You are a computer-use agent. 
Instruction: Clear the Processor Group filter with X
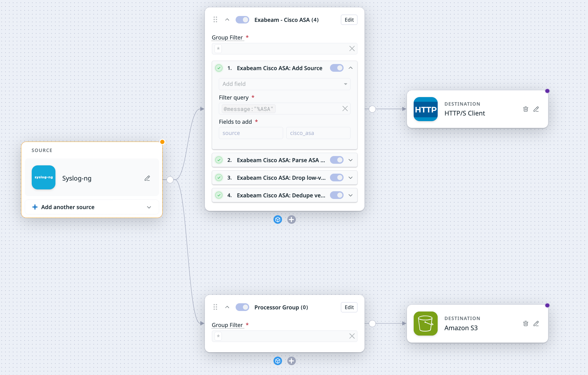click(x=352, y=336)
